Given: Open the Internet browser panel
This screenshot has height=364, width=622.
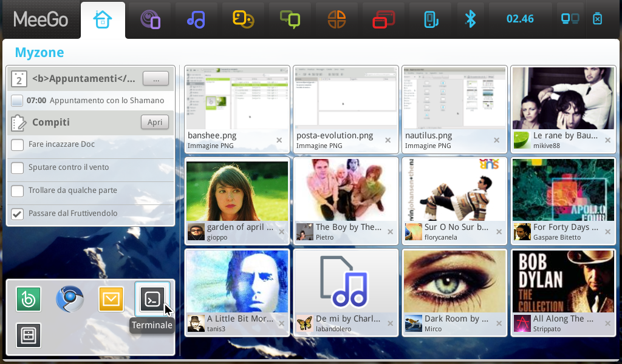Looking at the screenshot, I should 337,19.
